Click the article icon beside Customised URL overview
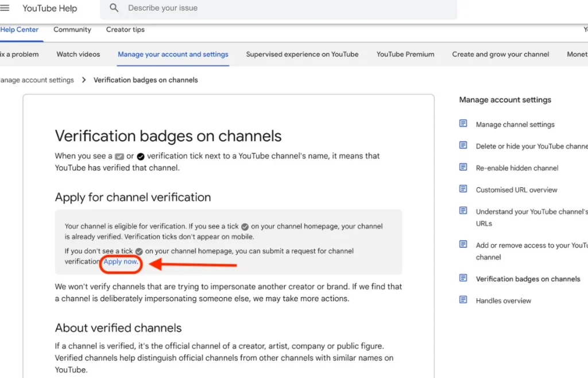 coord(463,188)
